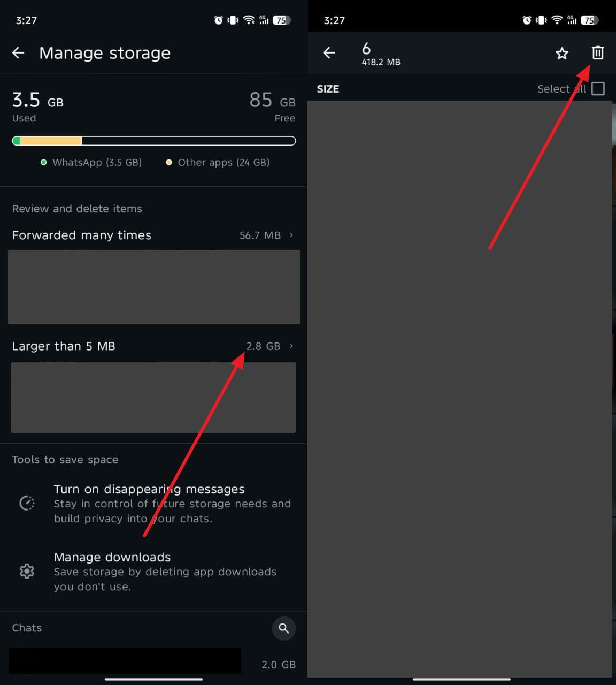Tap the SIZE sort label
This screenshot has width=616, height=685.
[328, 89]
